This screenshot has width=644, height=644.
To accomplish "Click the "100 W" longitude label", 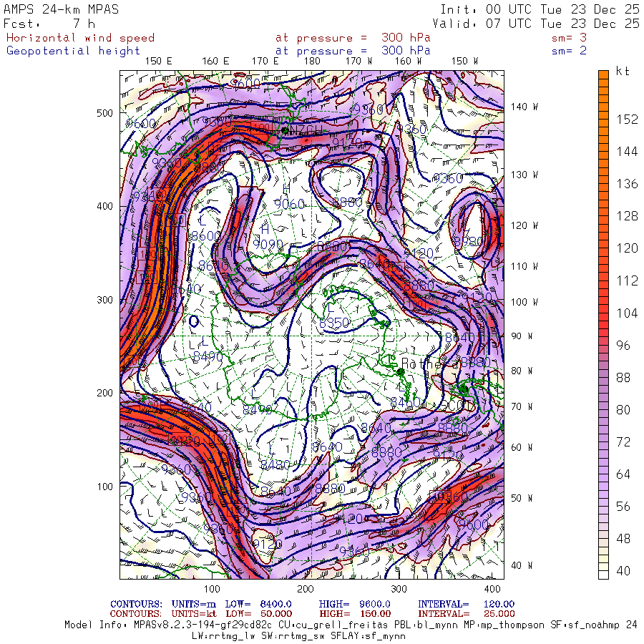I will (524, 302).
